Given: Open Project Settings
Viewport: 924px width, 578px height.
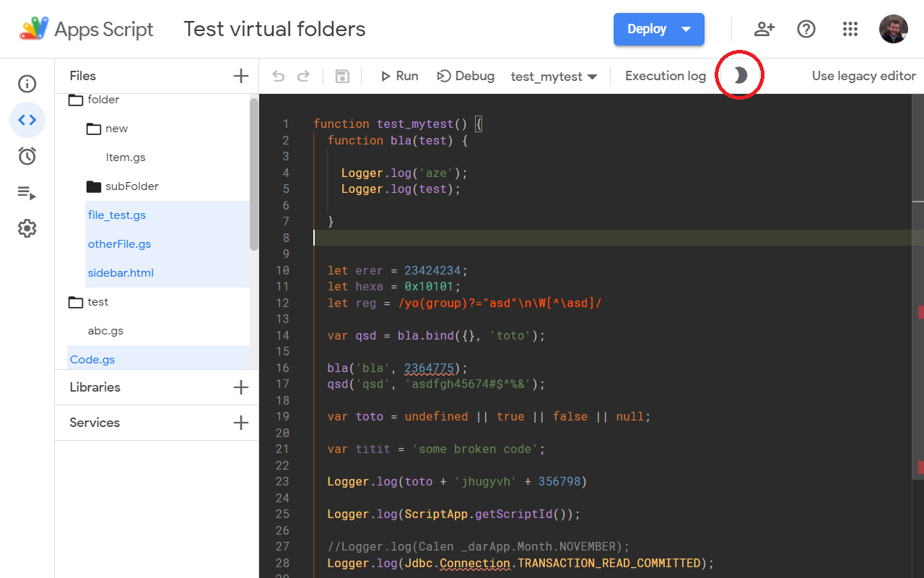Looking at the screenshot, I should click(x=27, y=228).
